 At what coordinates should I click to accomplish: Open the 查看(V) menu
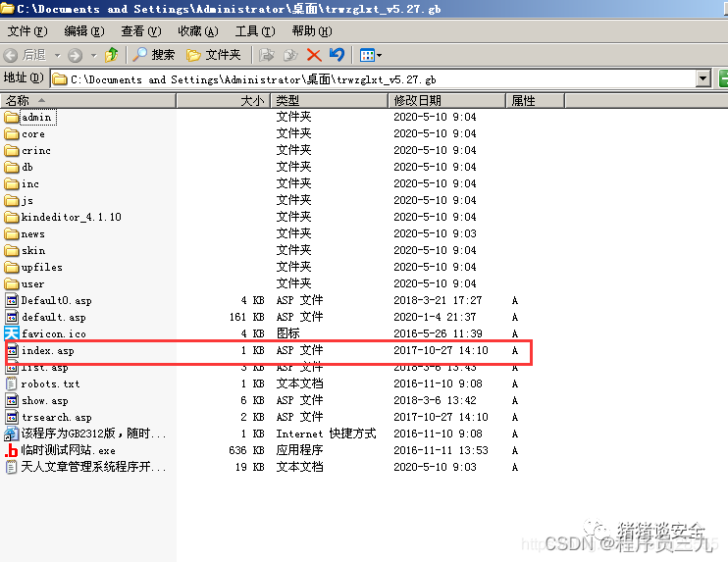pos(141,31)
